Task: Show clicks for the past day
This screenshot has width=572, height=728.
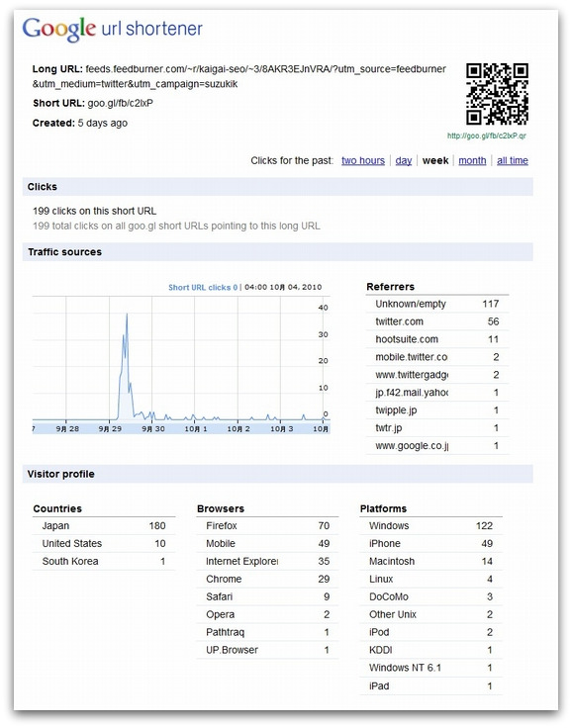Action: [x=404, y=160]
